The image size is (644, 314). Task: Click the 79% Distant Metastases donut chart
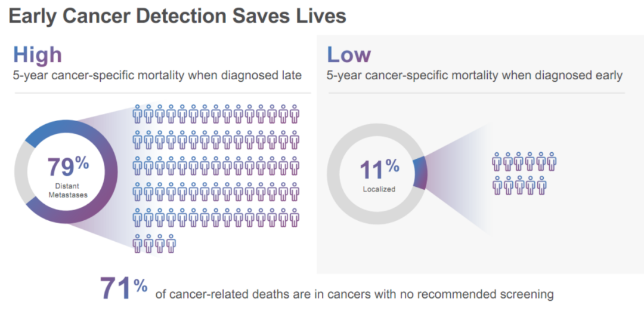tap(66, 172)
